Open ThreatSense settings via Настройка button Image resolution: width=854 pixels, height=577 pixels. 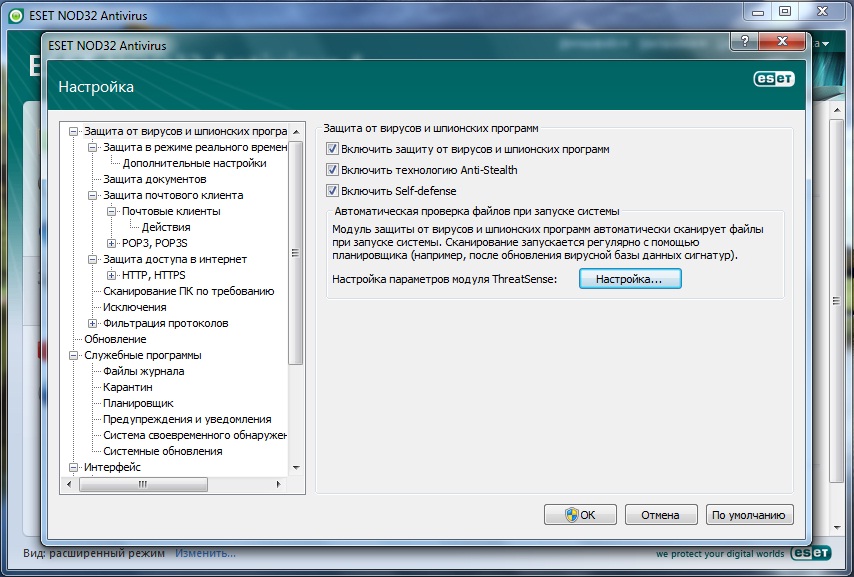coord(629,279)
